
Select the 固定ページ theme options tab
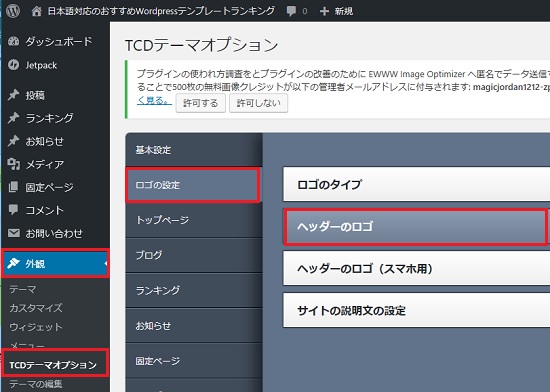[194, 361]
